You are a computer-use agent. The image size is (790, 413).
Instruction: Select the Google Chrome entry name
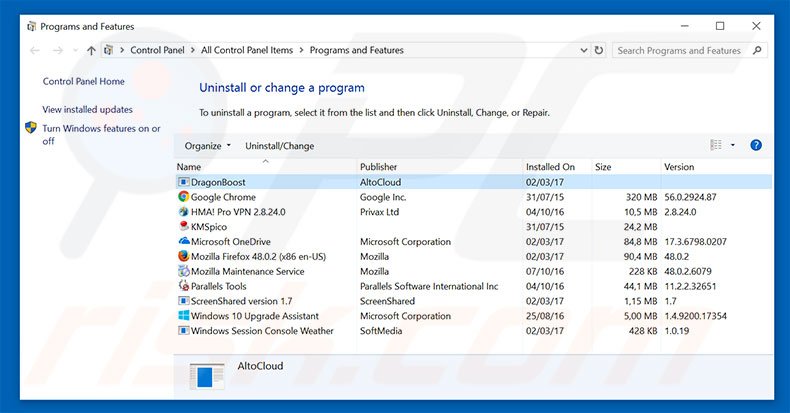(223, 197)
